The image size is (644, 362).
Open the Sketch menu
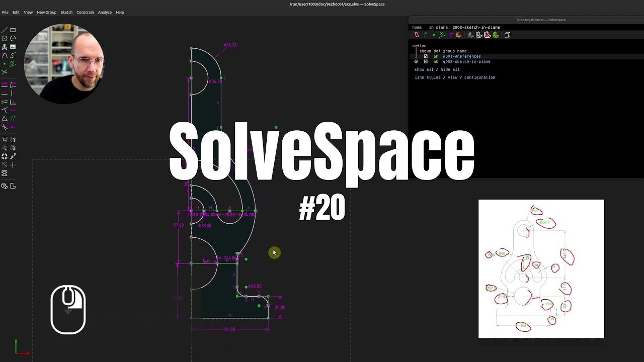66,12
